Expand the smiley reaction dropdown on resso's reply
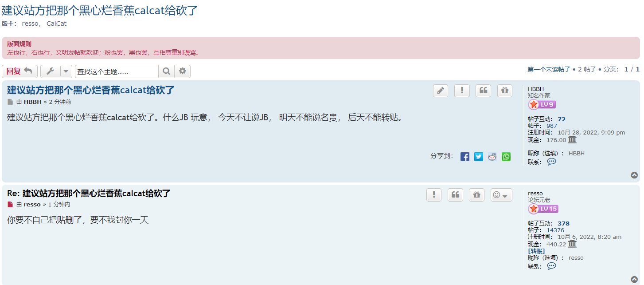The height and width of the screenshot is (285, 644). pyautogui.click(x=501, y=195)
